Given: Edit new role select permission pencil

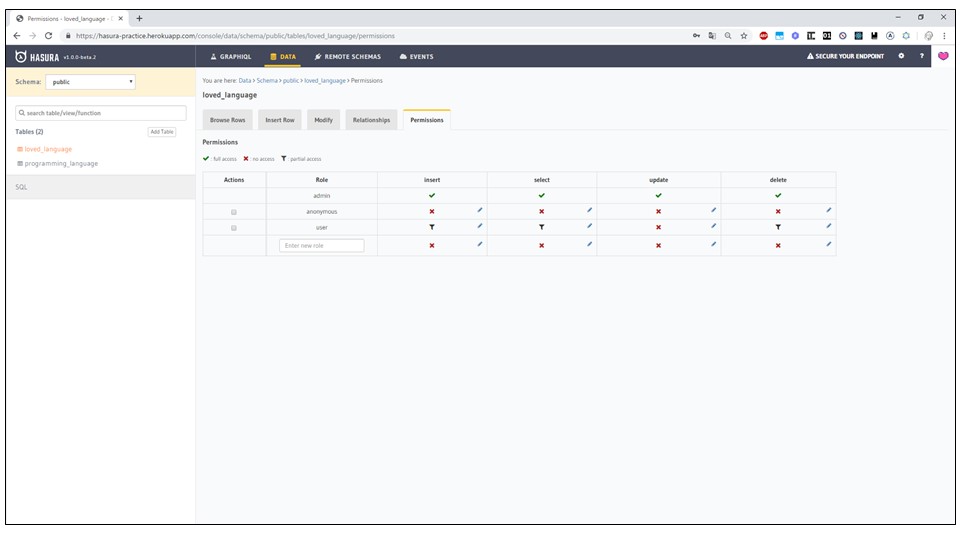Looking at the screenshot, I should tap(590, 244).
